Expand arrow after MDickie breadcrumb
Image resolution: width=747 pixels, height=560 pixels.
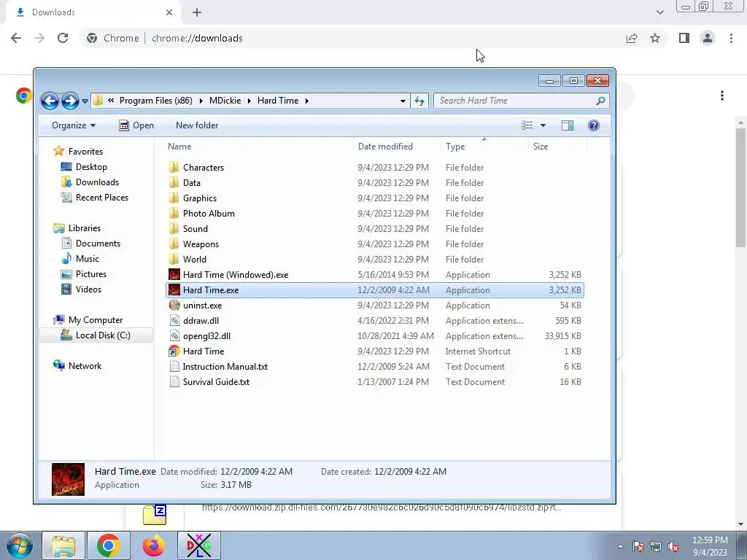coord(249,101)
